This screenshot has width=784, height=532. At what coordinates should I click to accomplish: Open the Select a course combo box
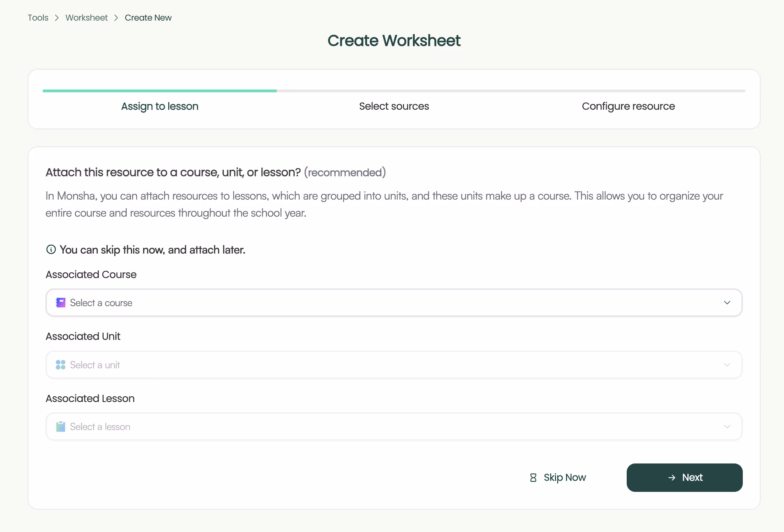coord(393,303)
